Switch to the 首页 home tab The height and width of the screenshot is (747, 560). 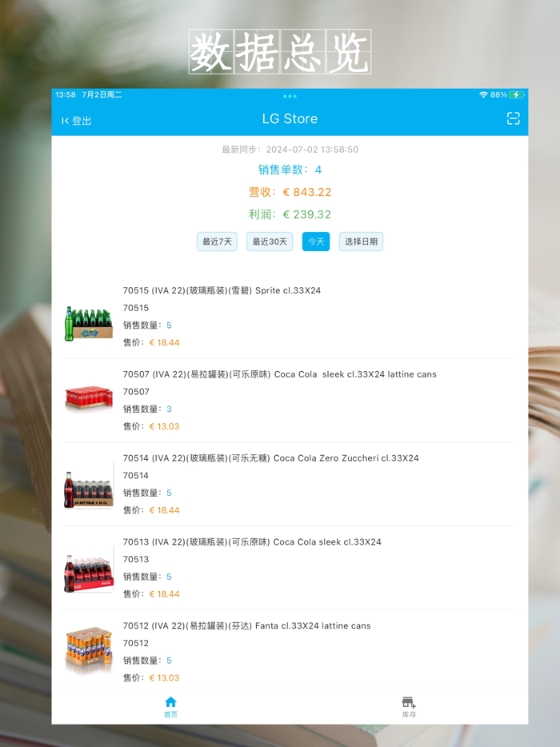170,707
